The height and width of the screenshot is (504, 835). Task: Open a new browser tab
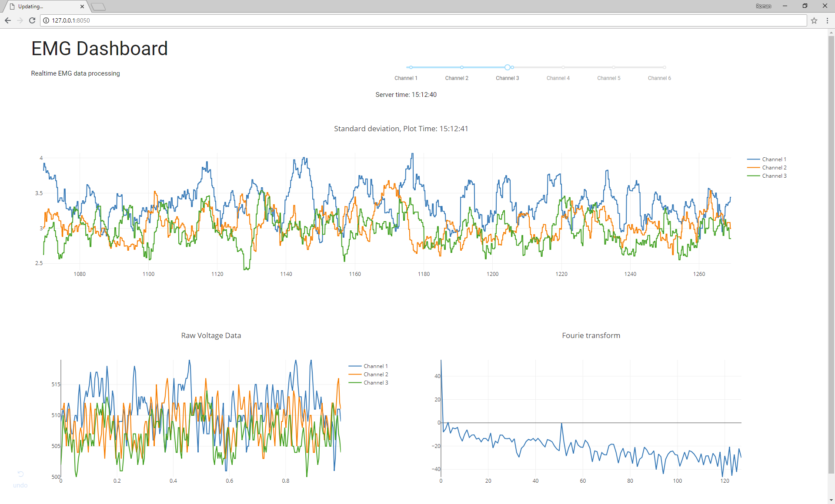coord(99,7)
